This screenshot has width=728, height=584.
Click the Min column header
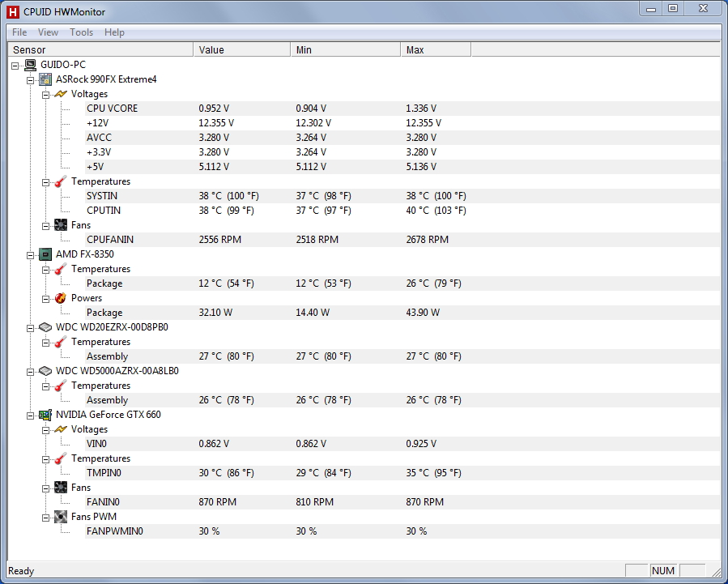click(346, 49)
